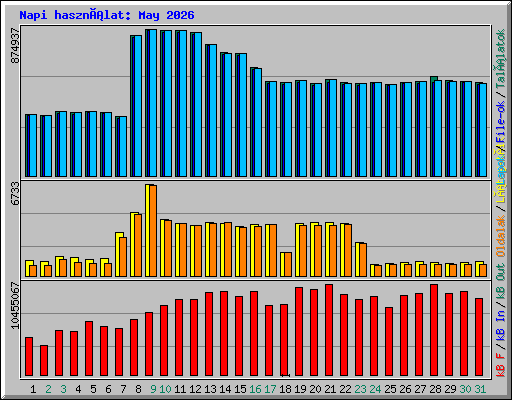
Task: Click the short orange bar for day 18
Action: point(288,265)
